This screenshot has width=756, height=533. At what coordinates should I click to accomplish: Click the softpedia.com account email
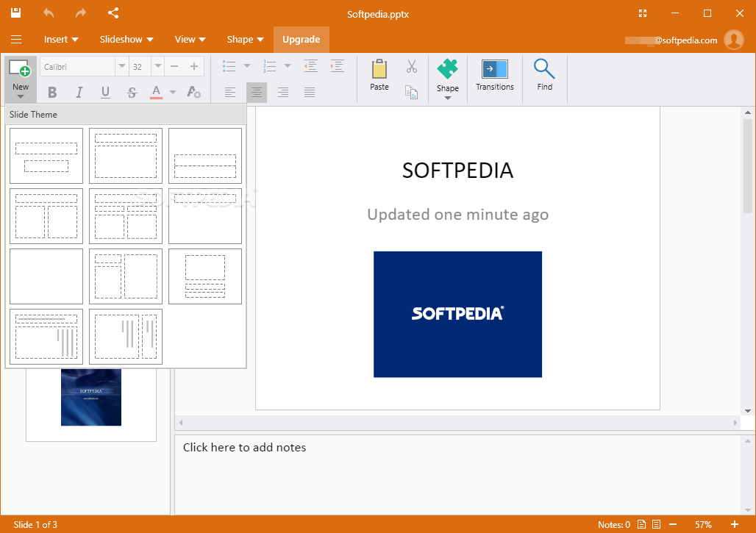pyautogui.click(x=671, y=40)
